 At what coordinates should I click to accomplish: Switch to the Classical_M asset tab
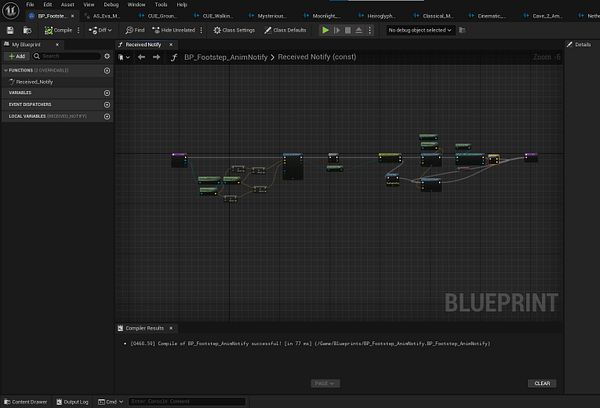[x=437, y=16]
